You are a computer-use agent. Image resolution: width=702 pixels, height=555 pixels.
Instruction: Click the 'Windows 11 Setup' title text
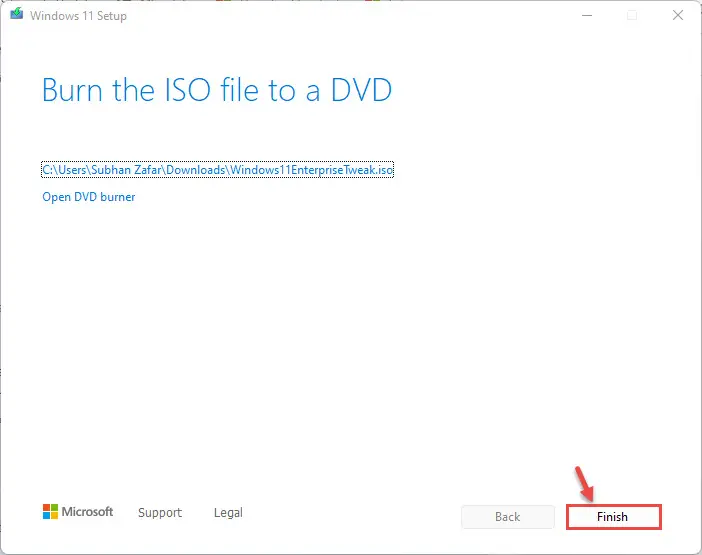click(x=78, y=16)
